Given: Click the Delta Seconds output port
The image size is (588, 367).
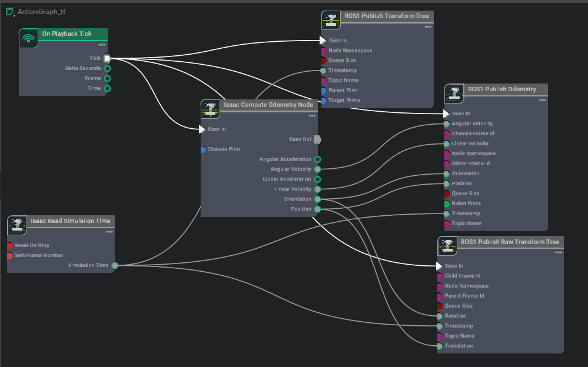Looking at the screenshot, I should pos(108,69).
